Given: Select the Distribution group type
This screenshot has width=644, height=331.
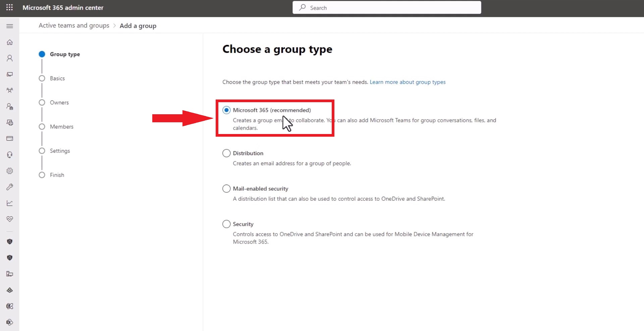Looking at the screenshot, I should point(226,153).
